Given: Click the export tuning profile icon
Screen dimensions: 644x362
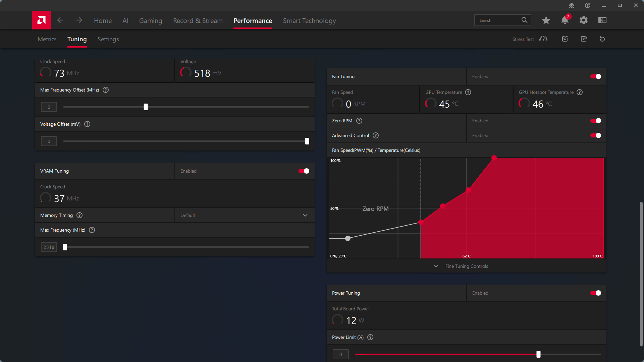Looking at the screenshot, I should [584, 39].
